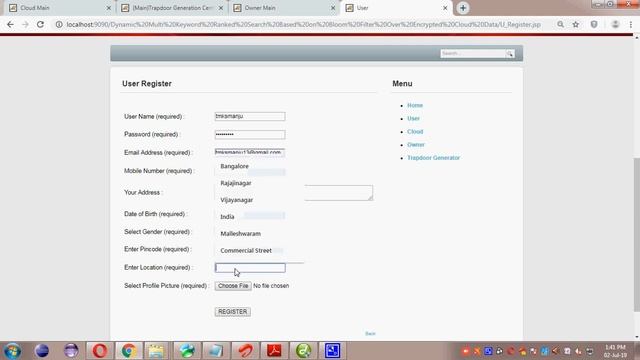
Task: Go back to previous page
Action: [x=10, y=24]
